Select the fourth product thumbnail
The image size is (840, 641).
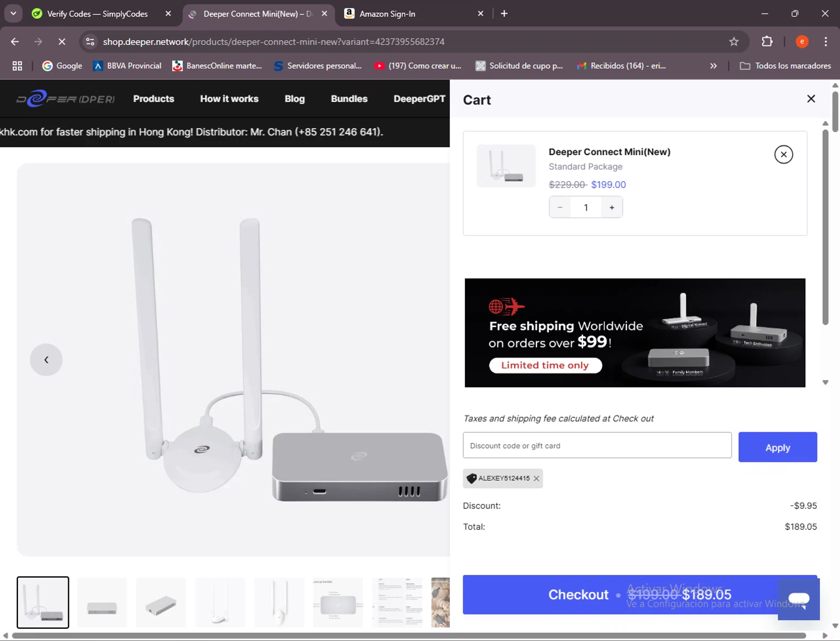[220, 602]
